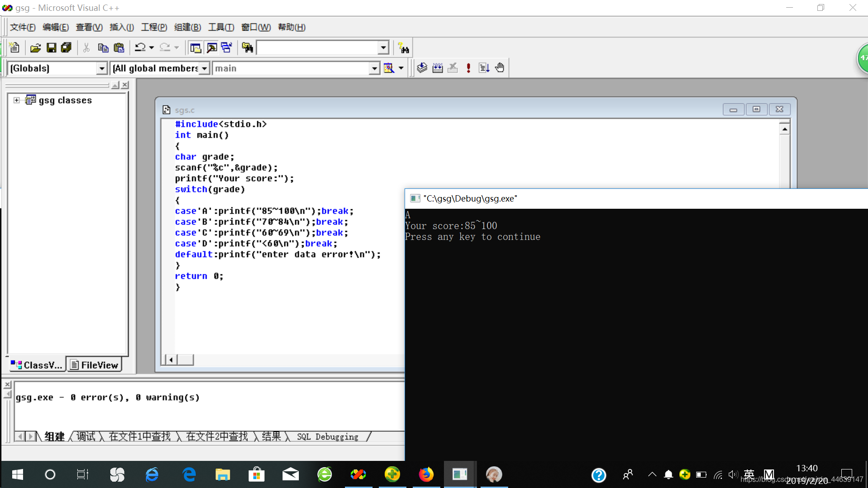Open the 编辑(E) menu
The height and width of the screenshot is (488, 868).
pyautogui.click(x=56, y=27)
